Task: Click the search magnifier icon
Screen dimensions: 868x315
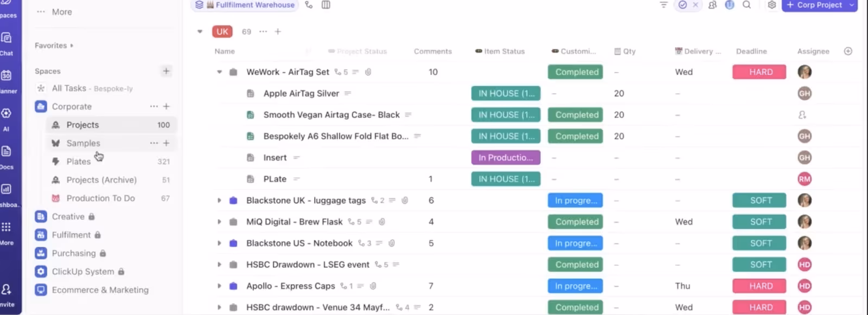Action: pyautogui.click(x=747, y=5)
